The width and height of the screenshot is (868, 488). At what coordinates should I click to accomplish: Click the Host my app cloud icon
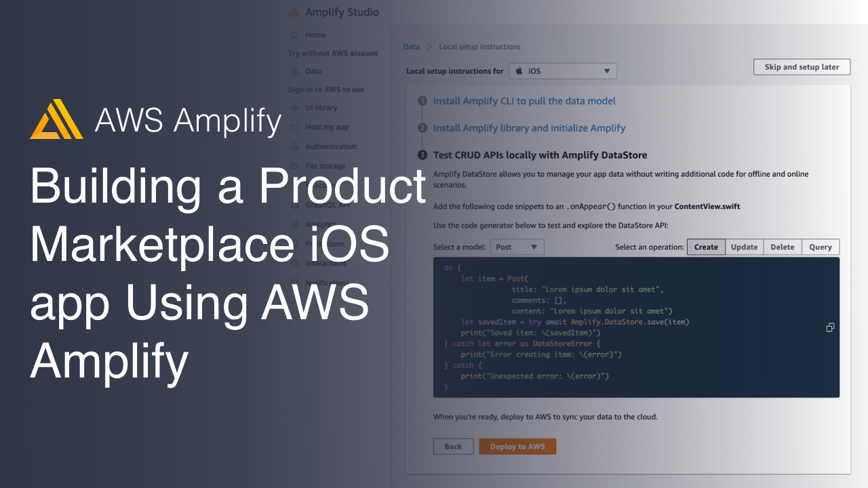294,127
